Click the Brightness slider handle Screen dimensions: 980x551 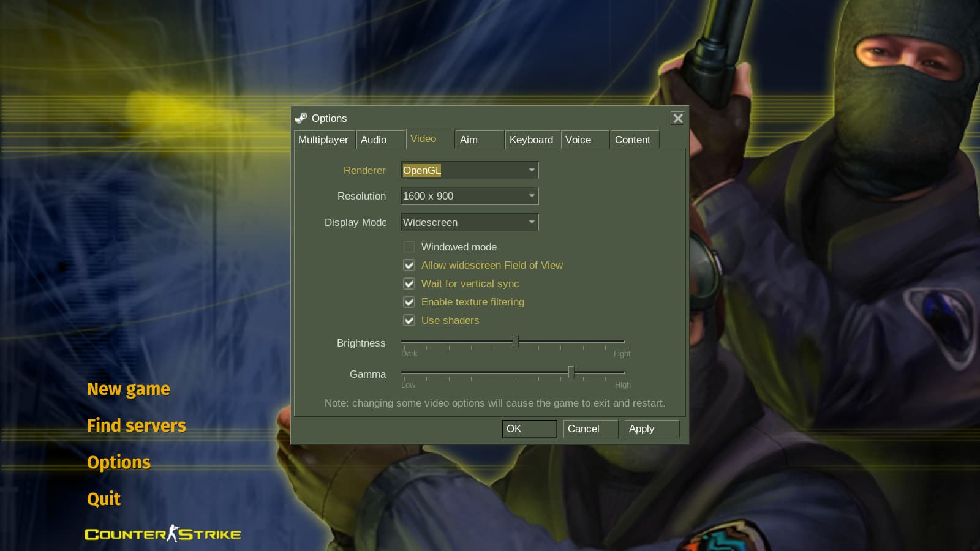pos(515,341)
